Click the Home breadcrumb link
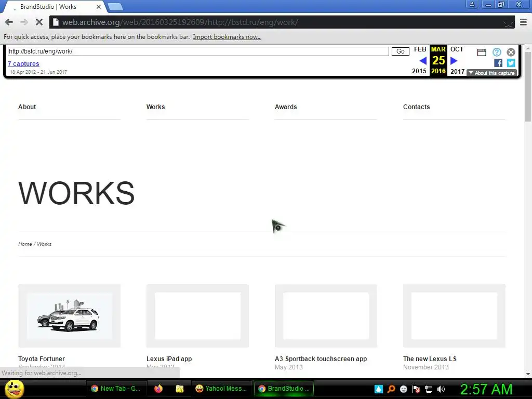Image resolution: width=532 pixels, height=399 pixels. tap(25, 244)
